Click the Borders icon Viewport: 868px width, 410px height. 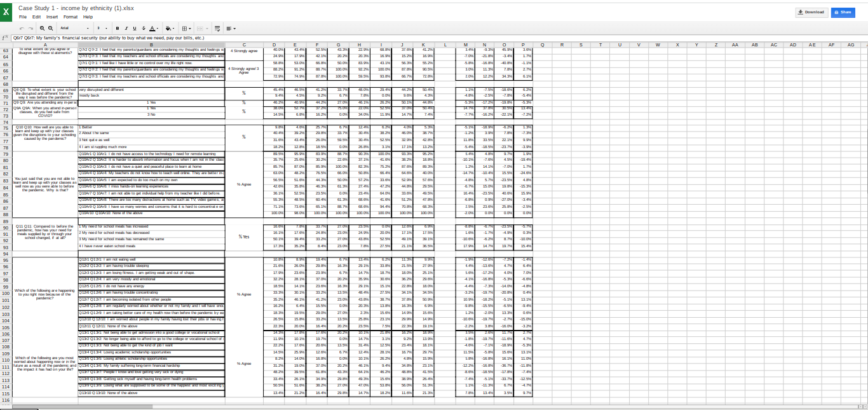184,28
